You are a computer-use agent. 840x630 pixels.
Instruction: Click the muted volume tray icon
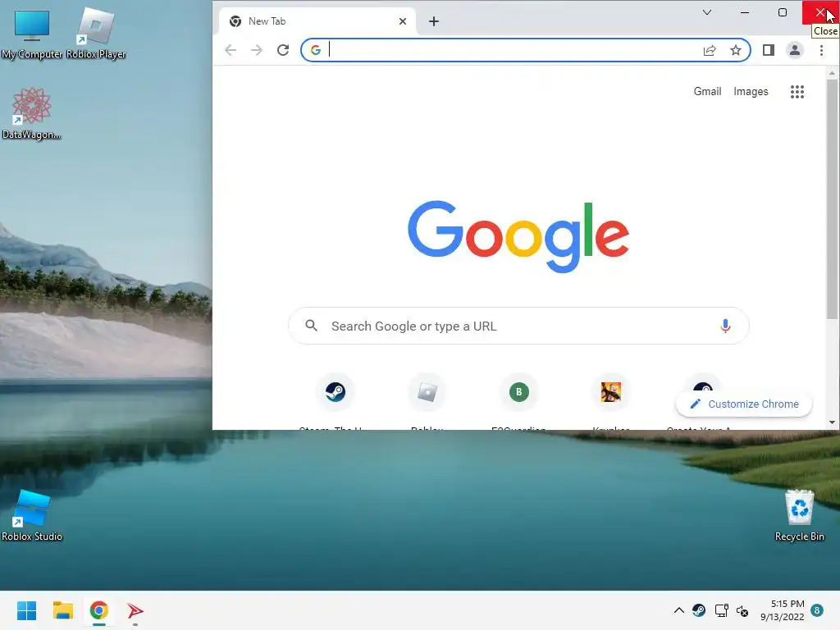742,610
